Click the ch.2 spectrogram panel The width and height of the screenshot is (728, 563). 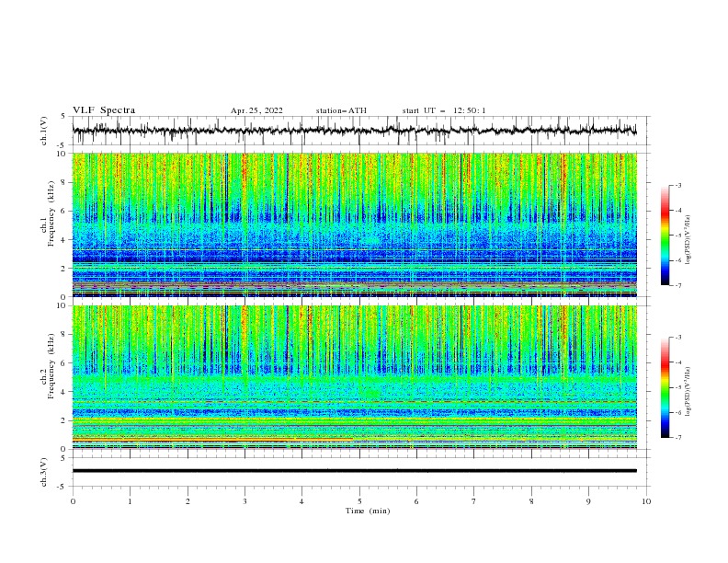[x=354, y=377]
